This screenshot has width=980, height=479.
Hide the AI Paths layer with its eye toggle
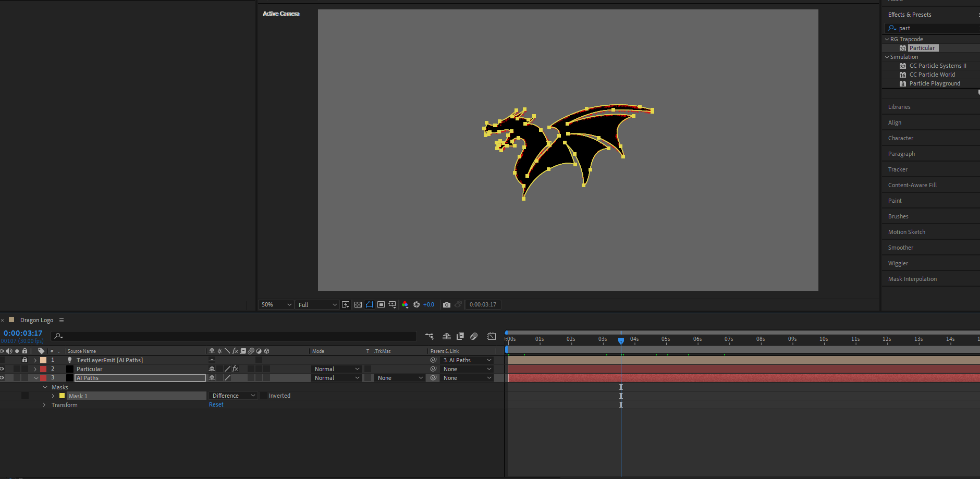point(2,378)
